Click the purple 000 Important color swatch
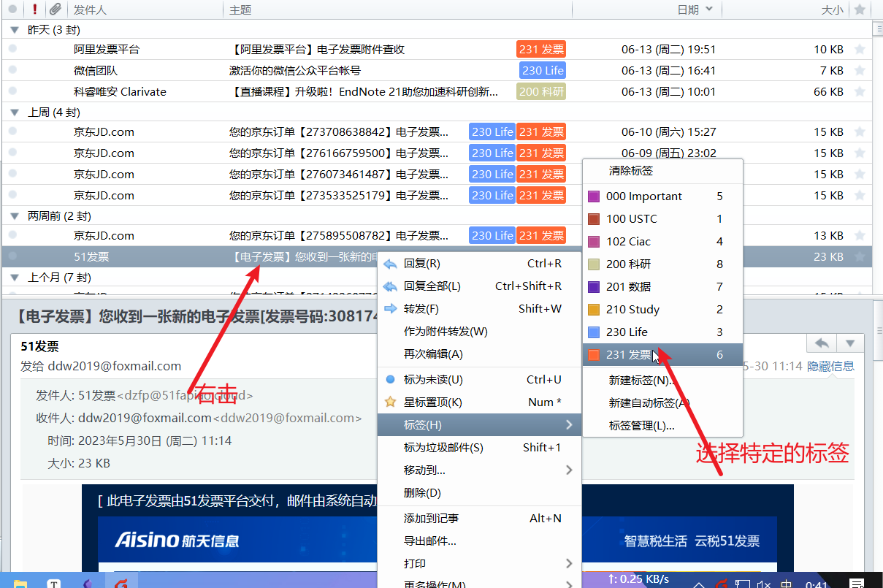 click(x=594, y=196)
